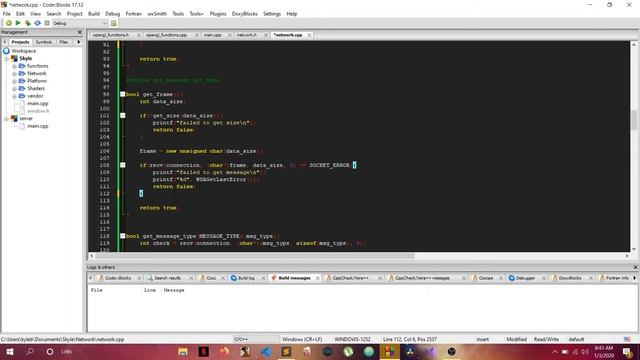
Task: Open the Project menu
Action: (x=74, y=13)
